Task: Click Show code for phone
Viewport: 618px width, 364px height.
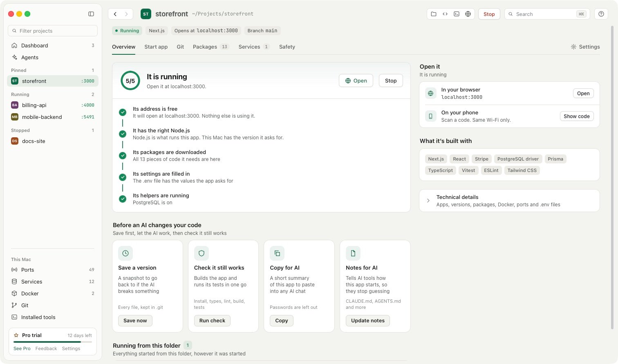Action: coord(577,116)
